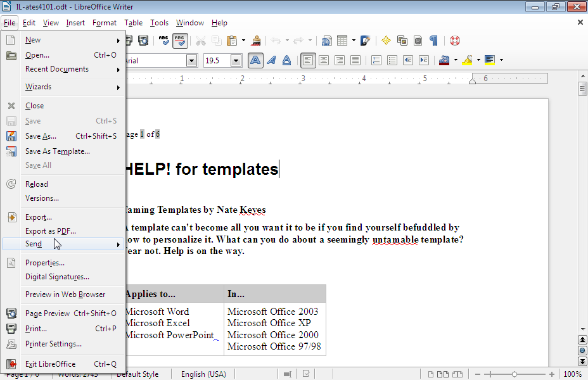Open the Paste options dropdown arrow

243,41
